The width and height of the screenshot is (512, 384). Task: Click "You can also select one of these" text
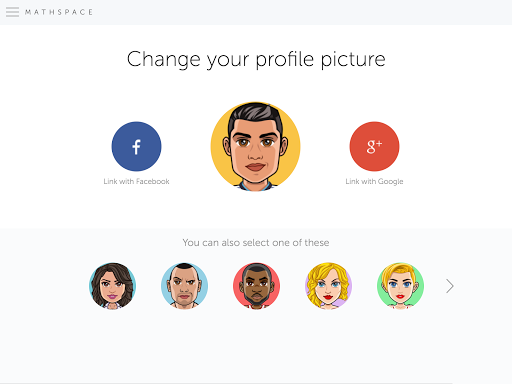point(256,243)
